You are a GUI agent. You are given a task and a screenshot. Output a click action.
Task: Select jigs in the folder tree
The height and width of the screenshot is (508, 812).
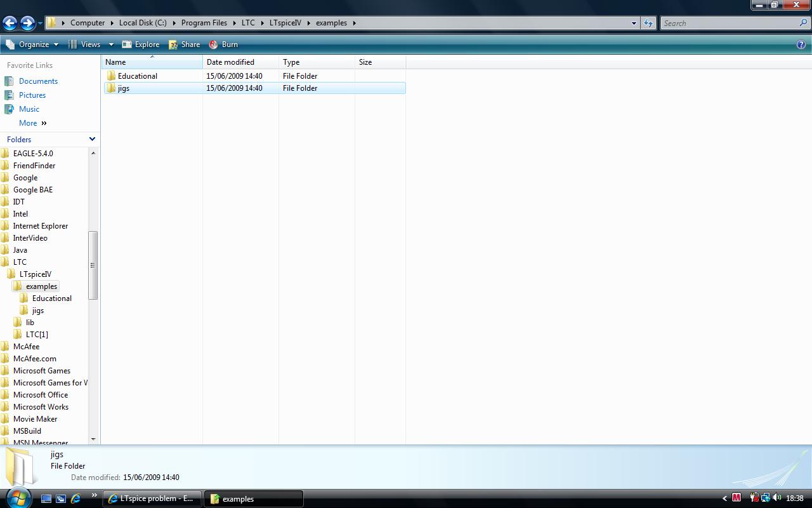pyautogui.click(x=38, y=311)
